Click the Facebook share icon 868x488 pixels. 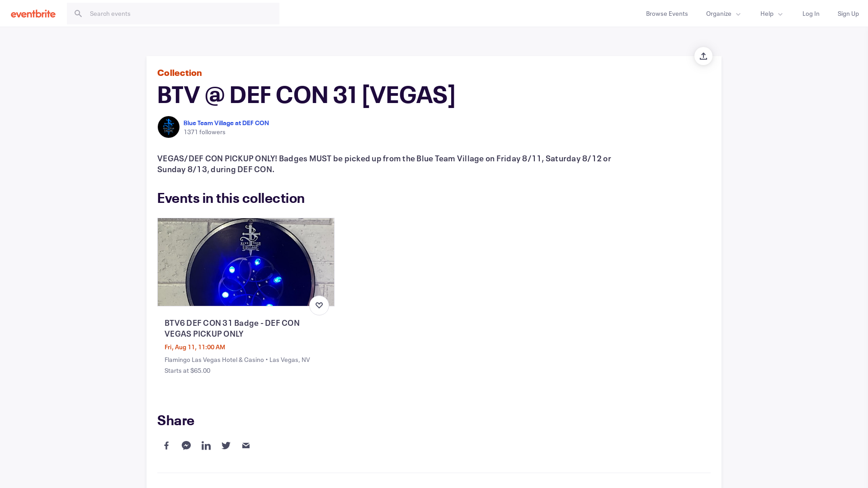click(166, 445)
